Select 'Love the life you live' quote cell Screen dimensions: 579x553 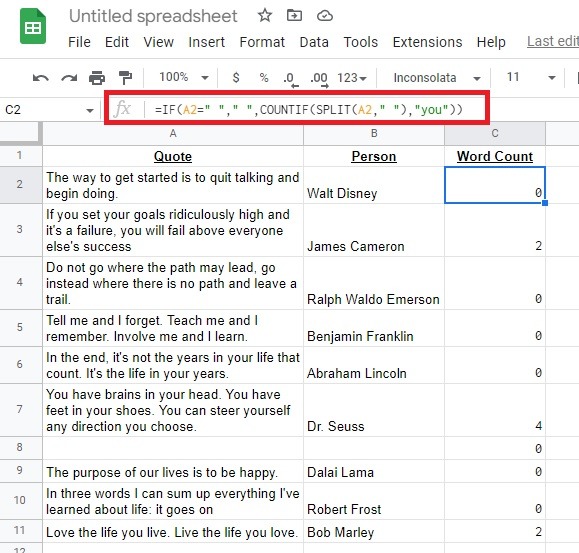[173, 531]
